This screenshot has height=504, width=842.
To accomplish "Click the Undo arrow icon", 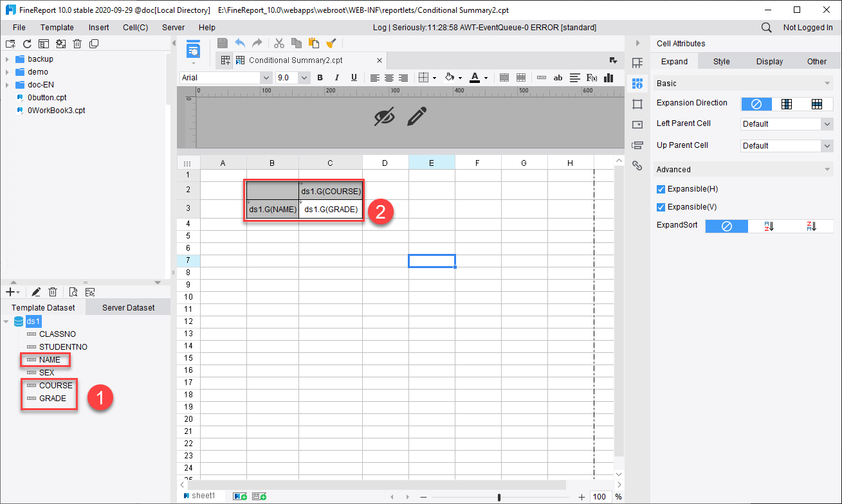I will click(x=240, y=43).
